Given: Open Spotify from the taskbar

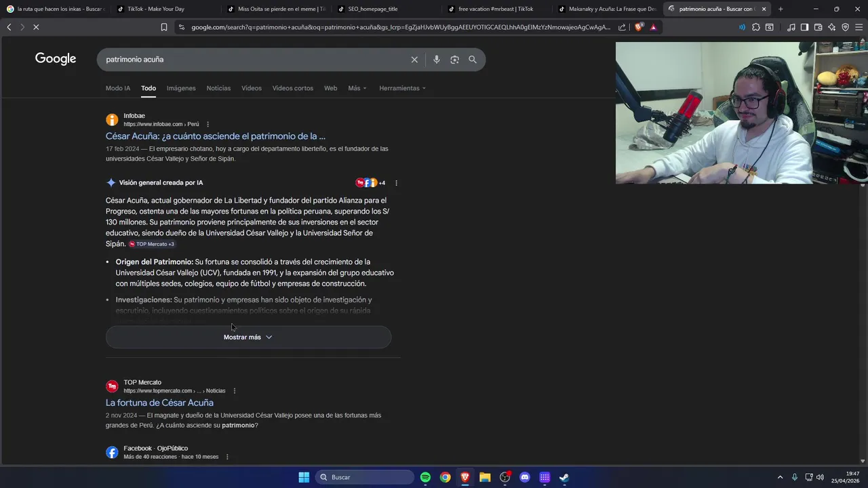Looking at the screenshot, I should (425, 477).
